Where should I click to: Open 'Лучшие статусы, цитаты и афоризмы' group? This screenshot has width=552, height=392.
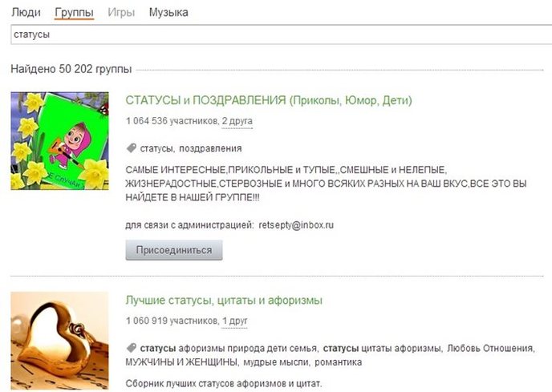pyautogui.click(x=224, y=301)
